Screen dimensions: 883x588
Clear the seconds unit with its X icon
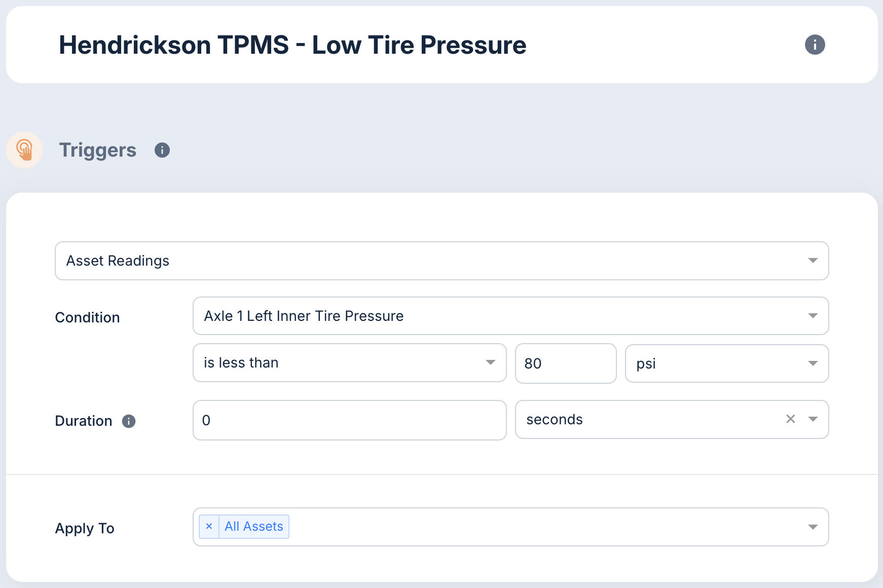[x=790, y=419]
